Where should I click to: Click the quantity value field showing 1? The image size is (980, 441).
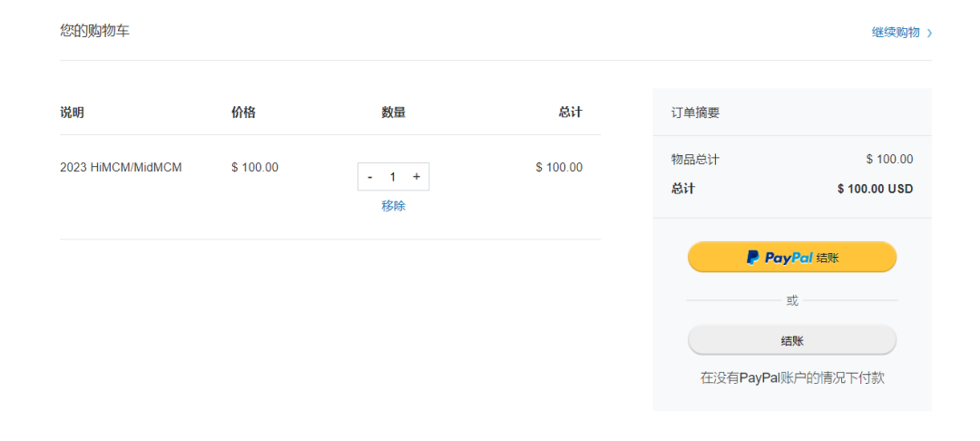point(393,178)
